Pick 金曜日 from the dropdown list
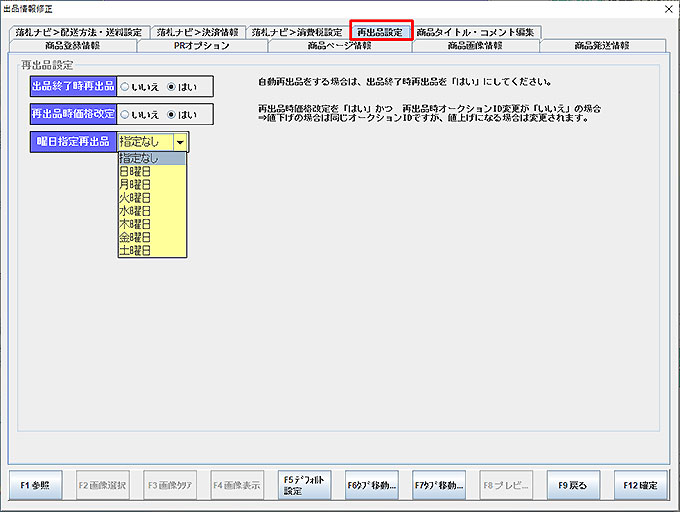The image size is (680, 512). click(x=152, y=237)
